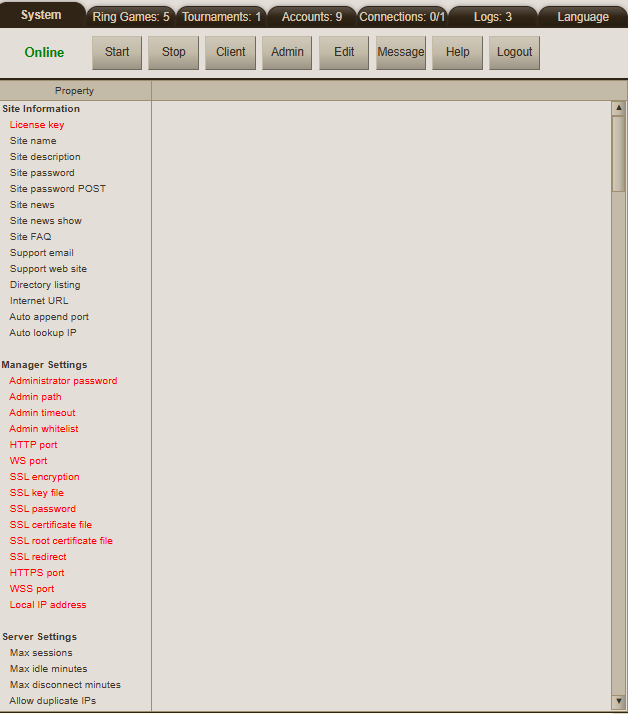Click the scrollbar down arrow
Viewport: 628px width, 714px height.
click(x=618, y=701)
